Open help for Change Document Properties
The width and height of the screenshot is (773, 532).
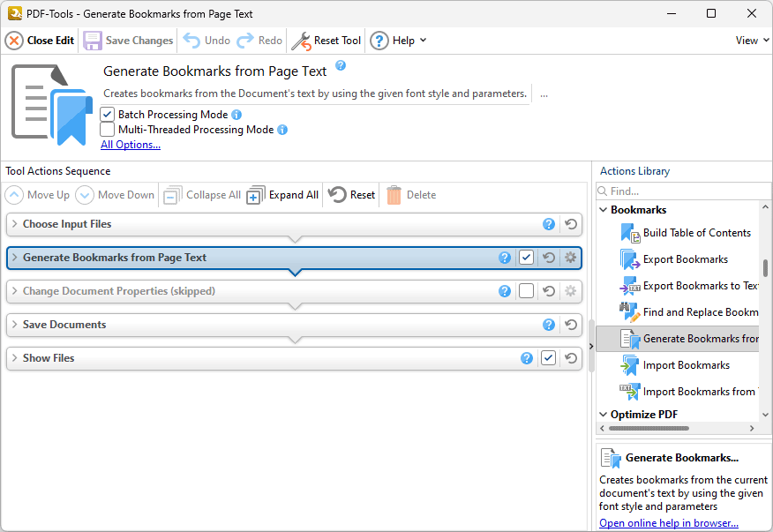[505, 291]
